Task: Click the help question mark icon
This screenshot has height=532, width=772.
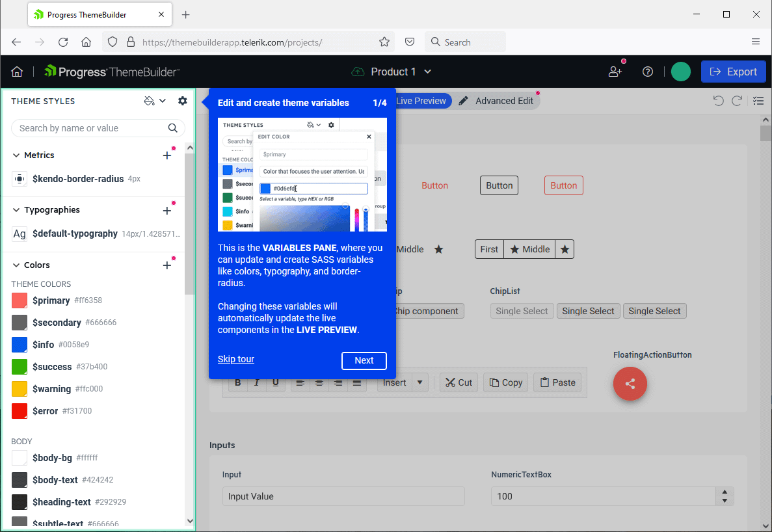Action: tap(648, 72)
